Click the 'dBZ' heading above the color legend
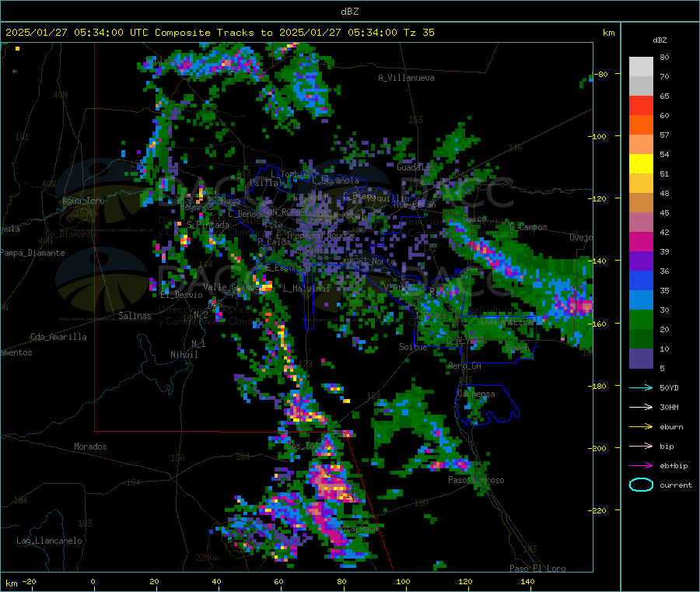The image size is (700, 592). [660, 40]
